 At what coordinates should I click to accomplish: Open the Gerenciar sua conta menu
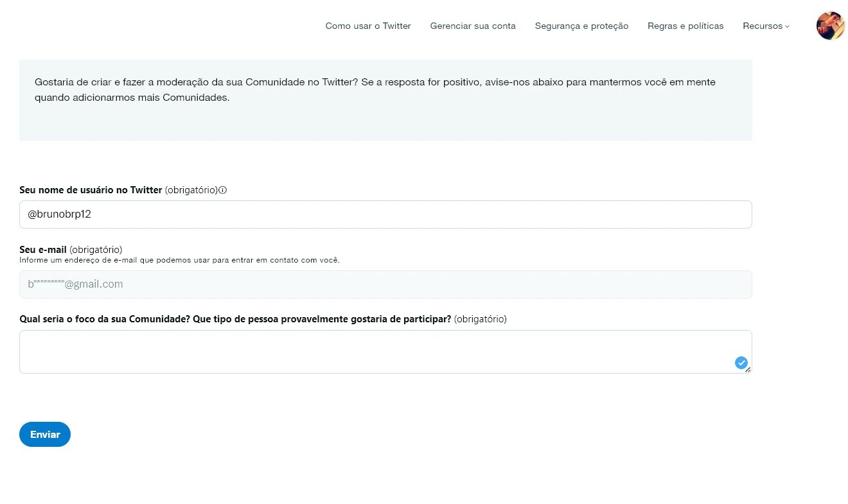[x=473, y=26]
